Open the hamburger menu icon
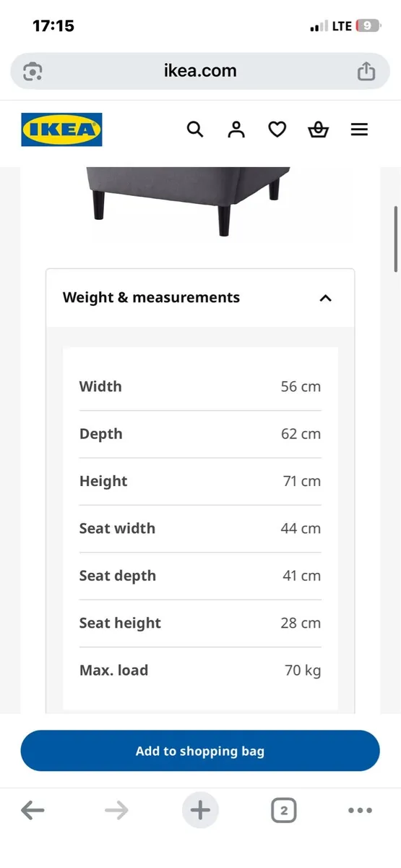 [359, 129]
